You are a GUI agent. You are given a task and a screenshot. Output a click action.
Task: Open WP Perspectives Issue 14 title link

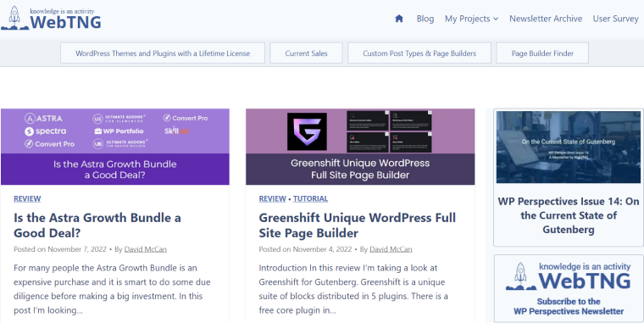click(569, 215)
